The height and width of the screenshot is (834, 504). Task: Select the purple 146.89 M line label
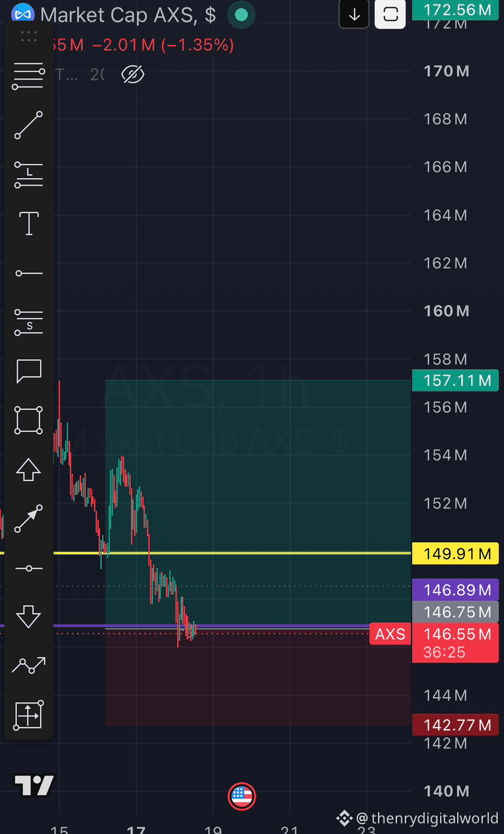point(455,590)
